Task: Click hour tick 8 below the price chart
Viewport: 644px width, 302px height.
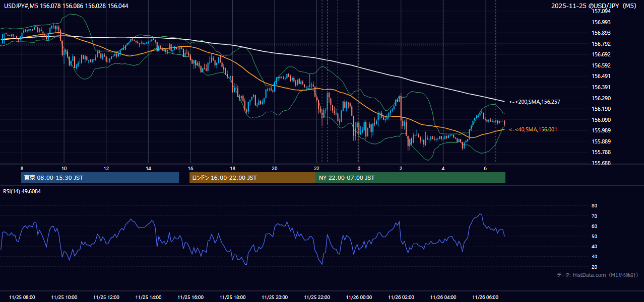Action: [22, 168]
